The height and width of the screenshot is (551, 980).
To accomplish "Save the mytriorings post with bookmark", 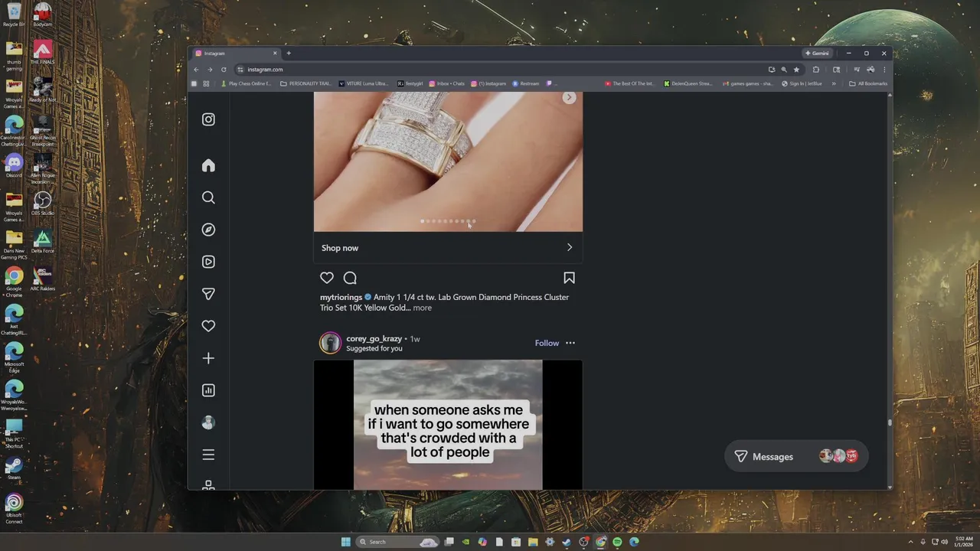I will (x=569, y=278).
